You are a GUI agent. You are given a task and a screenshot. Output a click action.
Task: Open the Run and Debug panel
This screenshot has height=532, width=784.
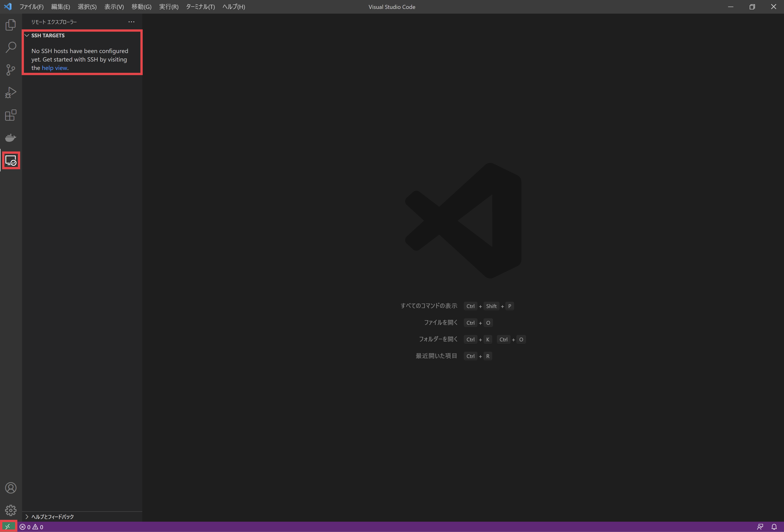point(11,93)
